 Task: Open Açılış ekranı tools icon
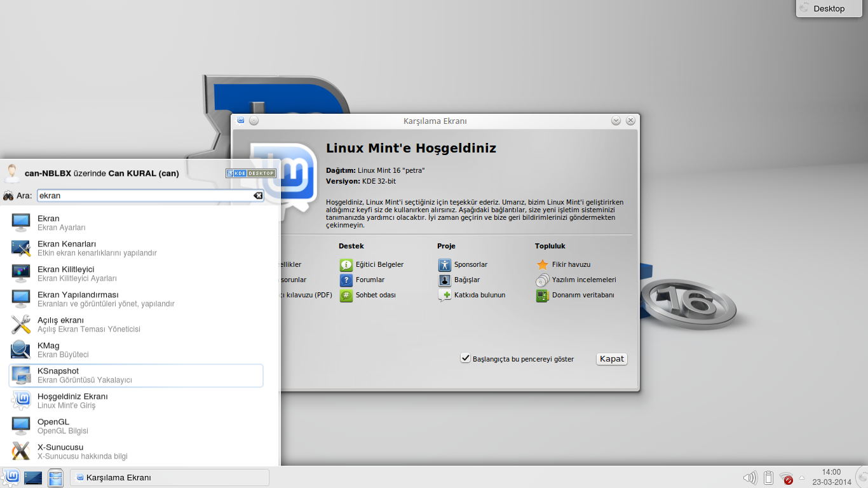point(21,324)
